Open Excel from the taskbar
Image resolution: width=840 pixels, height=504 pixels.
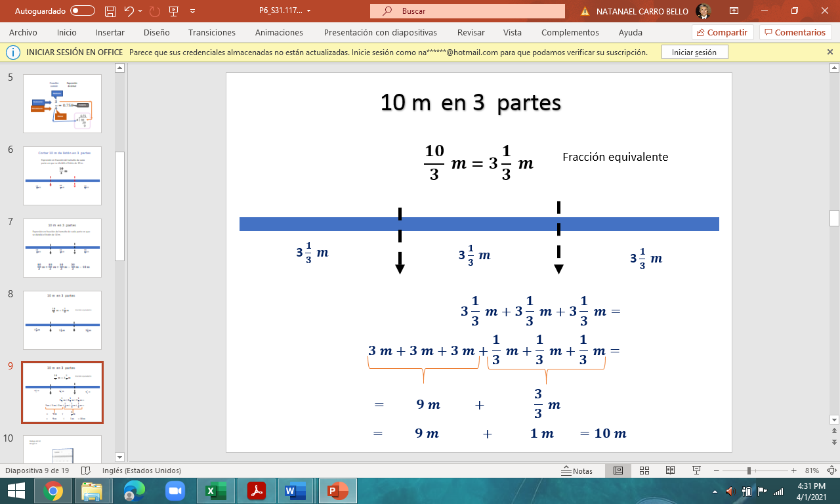click(x=216, y=491)
